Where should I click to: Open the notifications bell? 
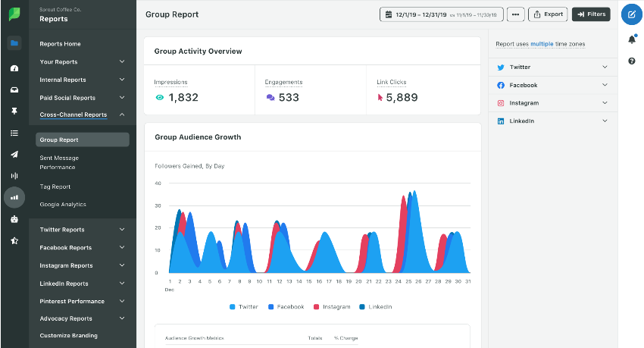click(631, 39)
